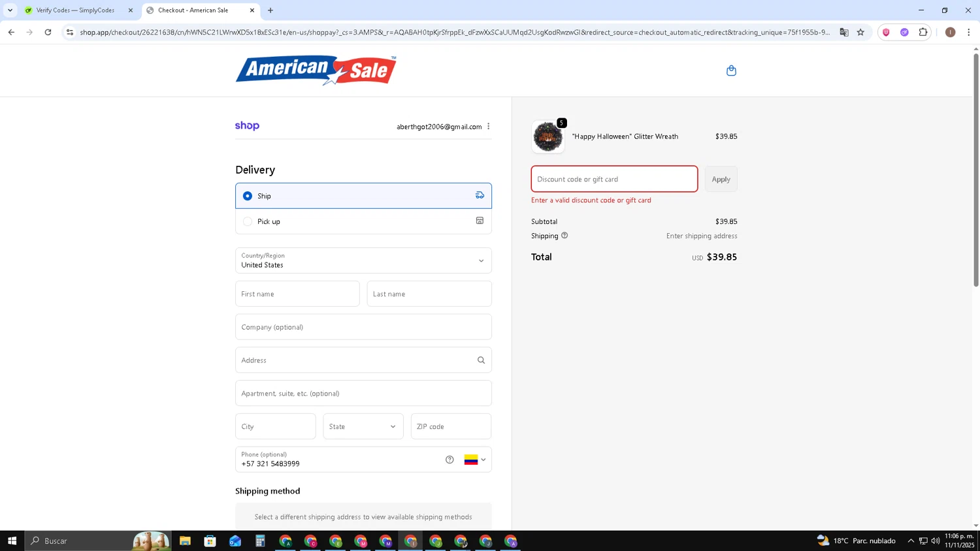Viewport: 980px width, 551px height.
Task: Open the Chrome profile avatar
Action: [x=950, y=32]
